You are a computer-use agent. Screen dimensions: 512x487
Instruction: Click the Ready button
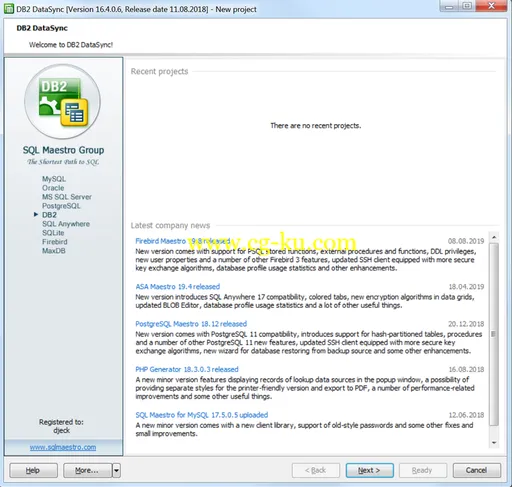pyautogui.click(x=423, y=470)
